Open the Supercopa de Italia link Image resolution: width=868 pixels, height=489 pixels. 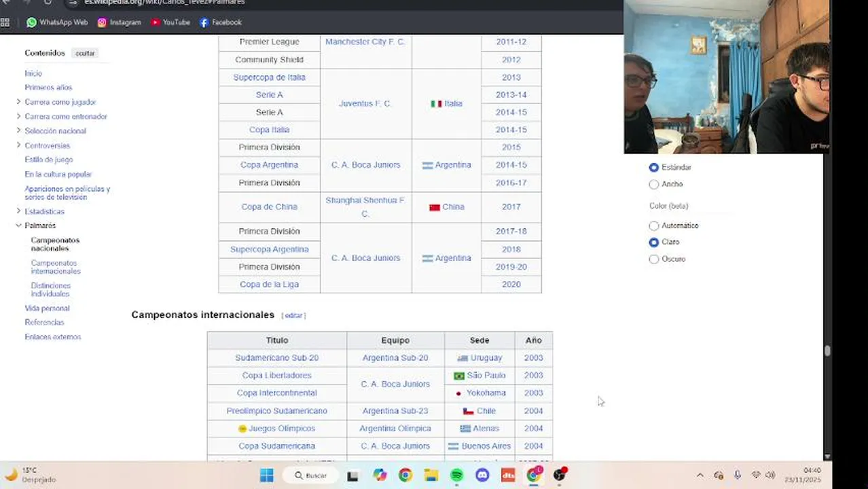pos(269,77)
